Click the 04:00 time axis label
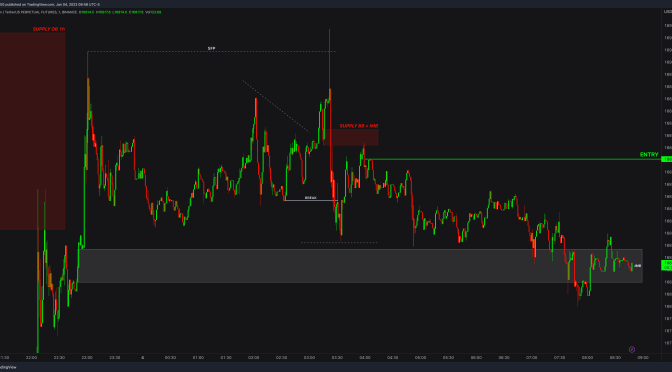 click(365, 357)
